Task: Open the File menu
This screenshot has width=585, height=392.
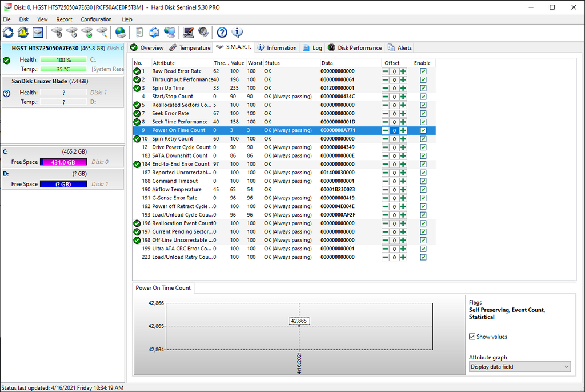Action: click(7, 19)
